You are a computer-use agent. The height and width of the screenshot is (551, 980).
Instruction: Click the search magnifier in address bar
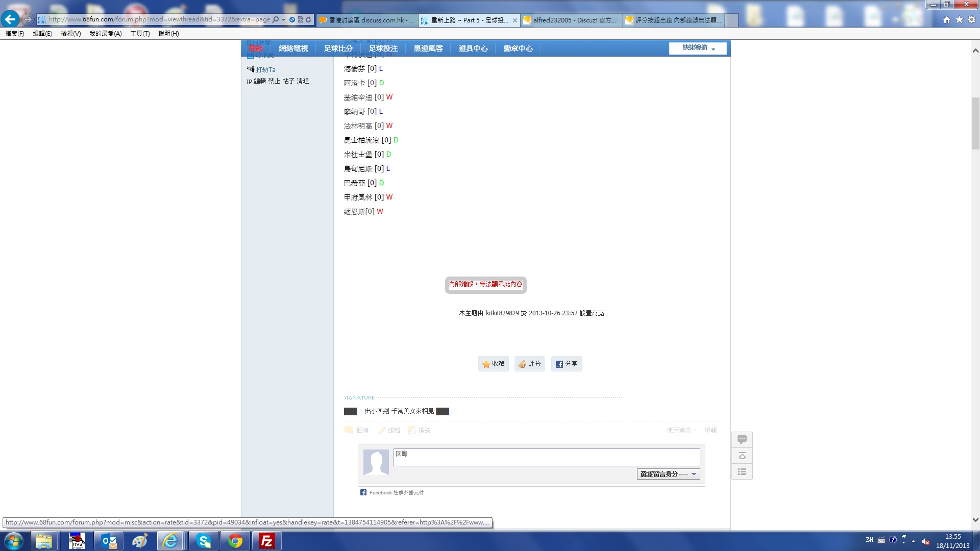click(276, 19)
